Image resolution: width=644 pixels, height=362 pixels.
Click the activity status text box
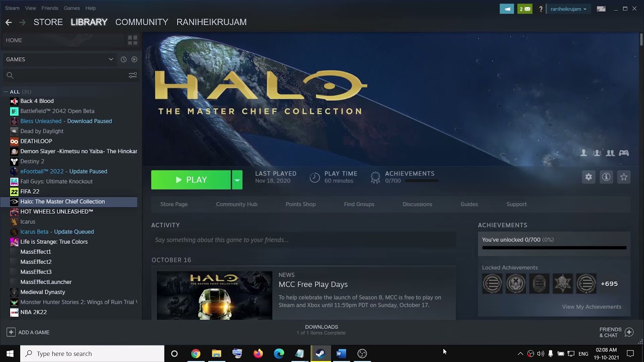pyautogui.click(x=303, y=240)
